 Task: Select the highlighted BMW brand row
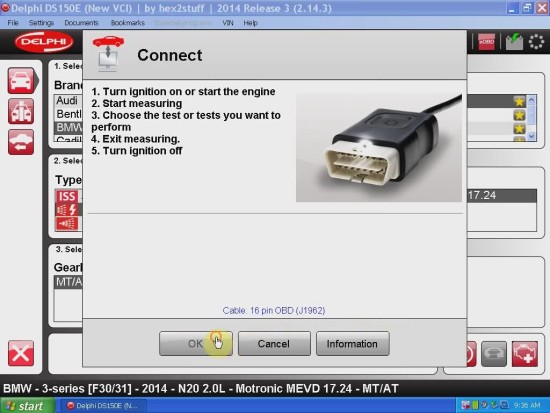pyautogui.click(x=68, y=127)
